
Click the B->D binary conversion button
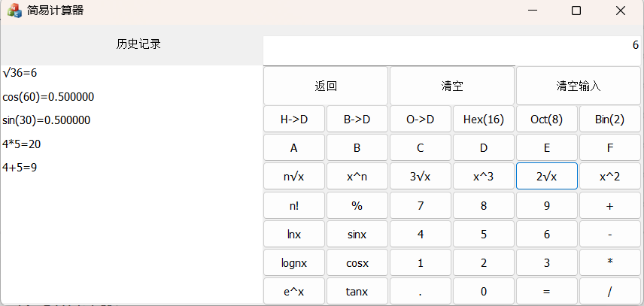coord(357,119)
